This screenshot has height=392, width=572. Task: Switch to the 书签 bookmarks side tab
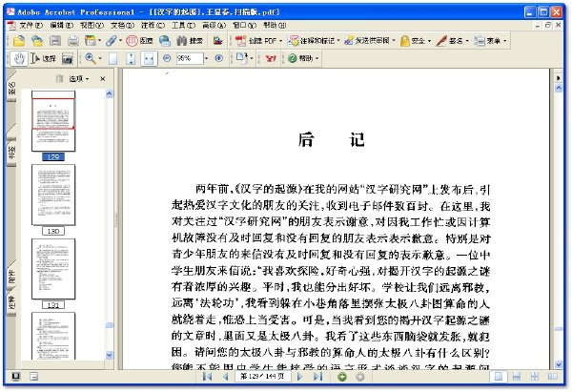pos(11,152)
